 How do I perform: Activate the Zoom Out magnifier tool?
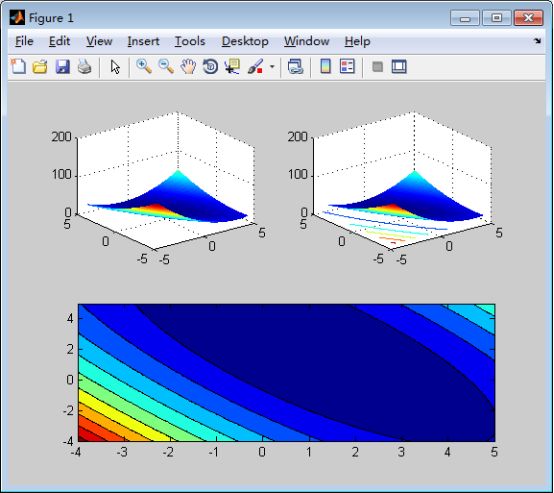(x=166, y=66)
